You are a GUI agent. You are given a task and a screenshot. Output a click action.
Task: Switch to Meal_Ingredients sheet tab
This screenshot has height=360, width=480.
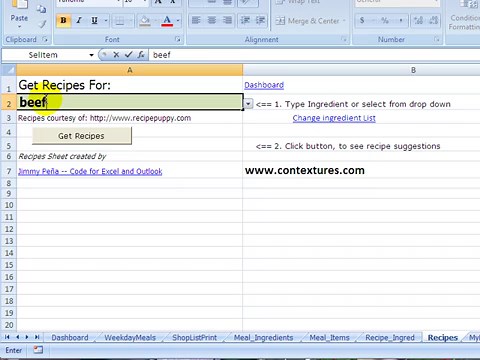263,338
